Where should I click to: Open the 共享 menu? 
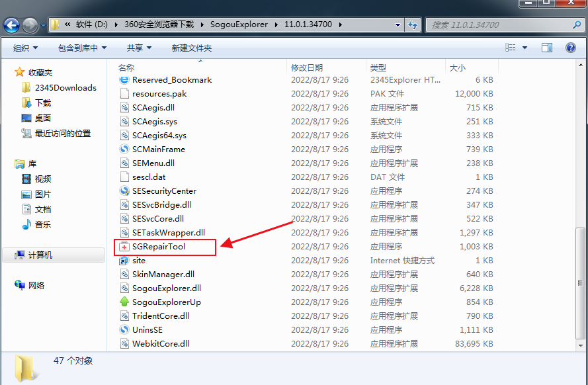139,48
